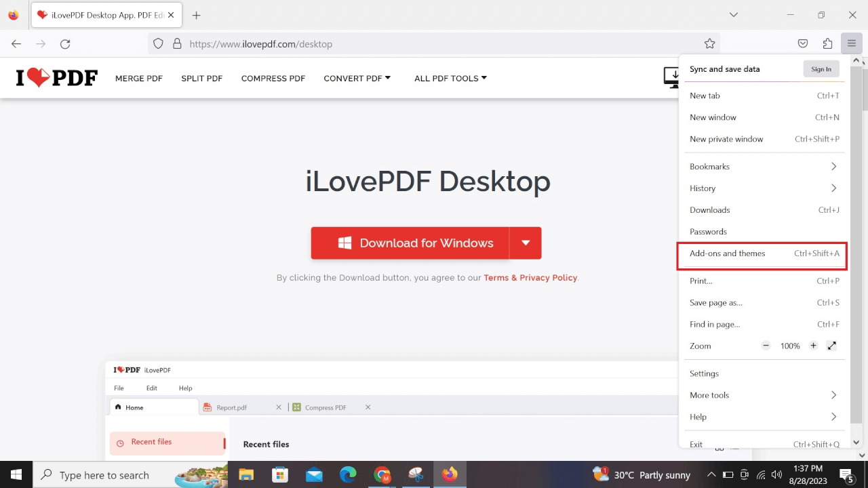The image size is (868, 488).
Task: Launch Microsoft Store from the taskbar
Action: [x=280, y=474]
